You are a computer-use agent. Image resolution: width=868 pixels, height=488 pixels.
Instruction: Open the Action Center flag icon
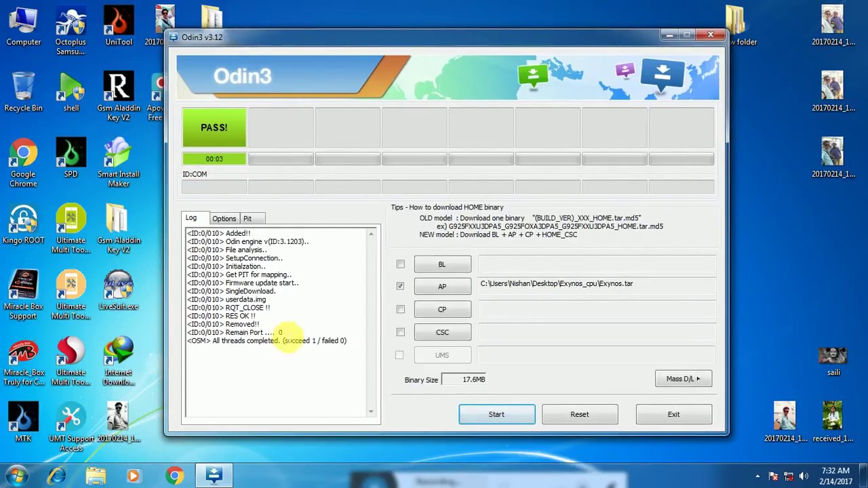(x=774, y=476)
